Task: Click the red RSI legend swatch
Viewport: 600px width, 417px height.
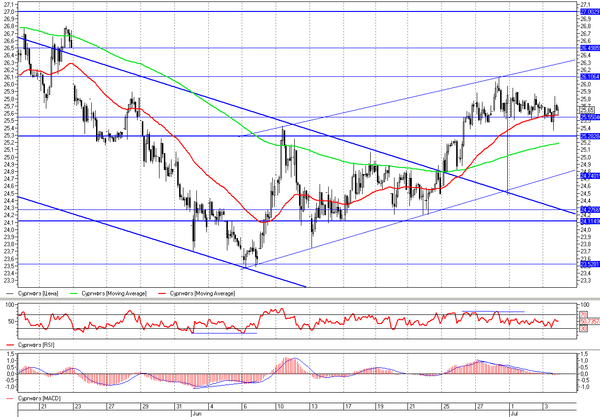Action: point(11,345)
